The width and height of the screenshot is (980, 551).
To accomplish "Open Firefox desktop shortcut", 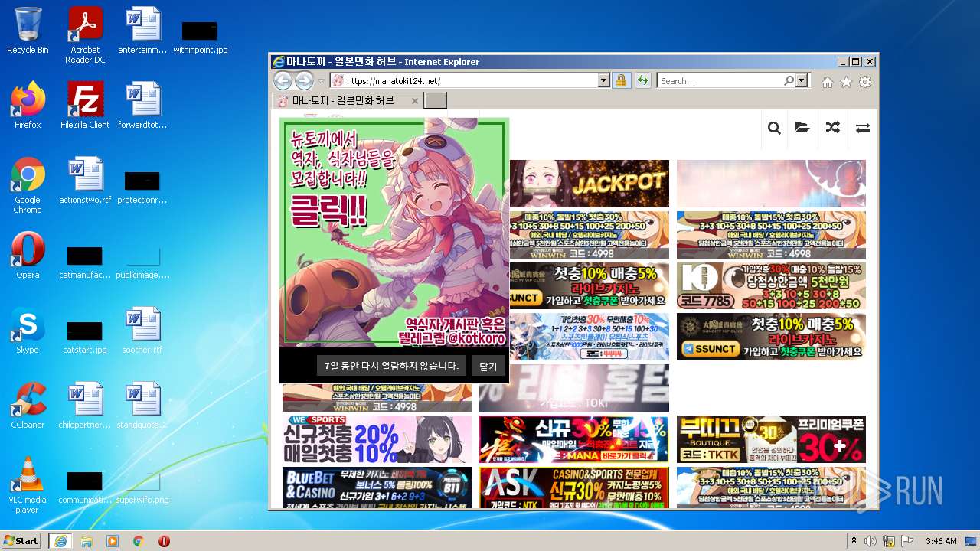I will click(x=28, y=105).
